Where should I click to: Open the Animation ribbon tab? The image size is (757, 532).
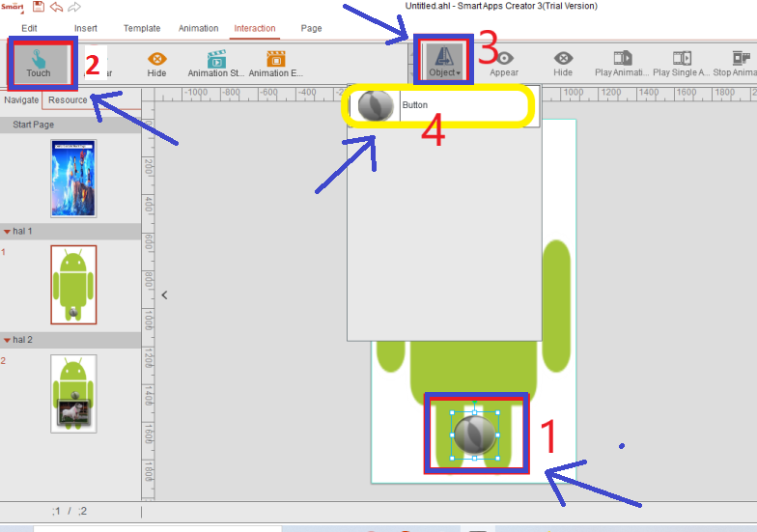tap(199, 29)
